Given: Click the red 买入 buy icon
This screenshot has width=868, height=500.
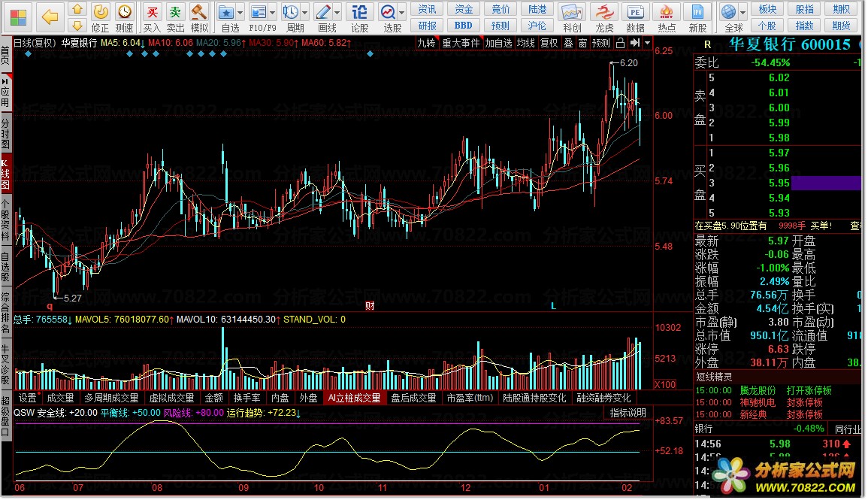Looking at the screenshot, I should (x=152, y=11).
